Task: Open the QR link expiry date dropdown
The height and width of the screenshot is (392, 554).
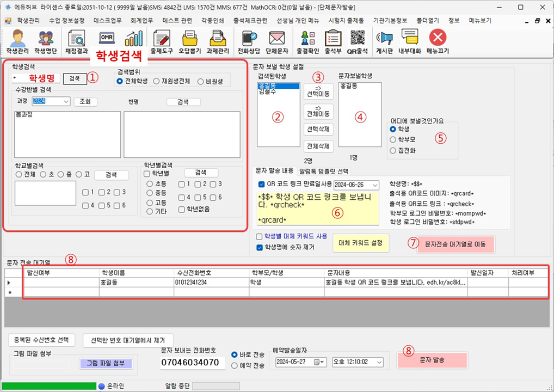Action: click(x=374, y=185)
